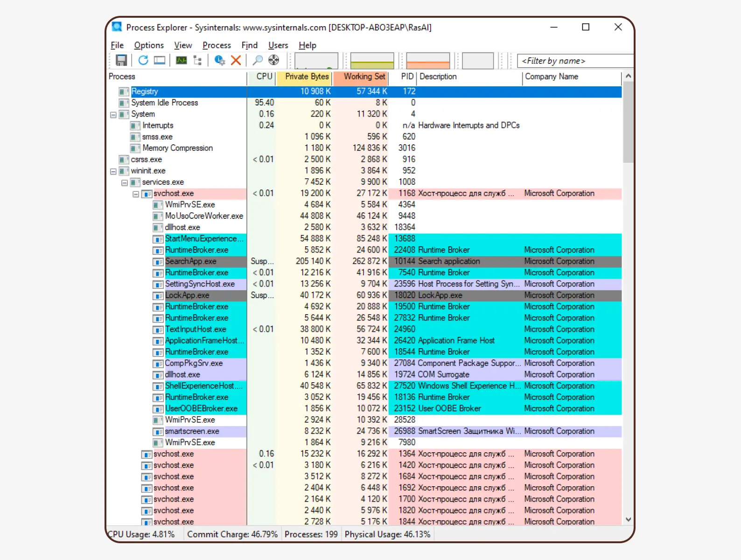Screen dimensions: 741x560
Task: Toggle the lower pane view icon
Action: coord(160,60)
